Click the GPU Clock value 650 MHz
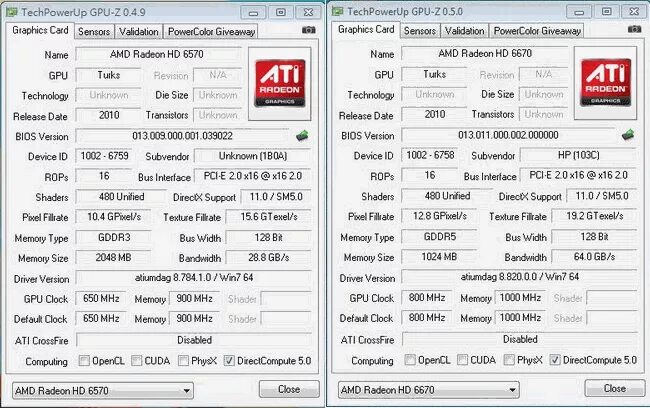 click(x=101, y=299)
